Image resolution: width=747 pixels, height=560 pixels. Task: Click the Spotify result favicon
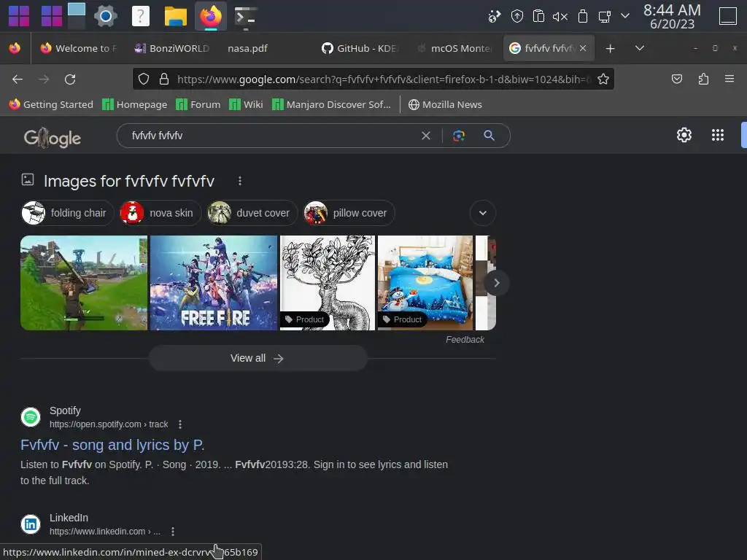[x=31, y=417]
